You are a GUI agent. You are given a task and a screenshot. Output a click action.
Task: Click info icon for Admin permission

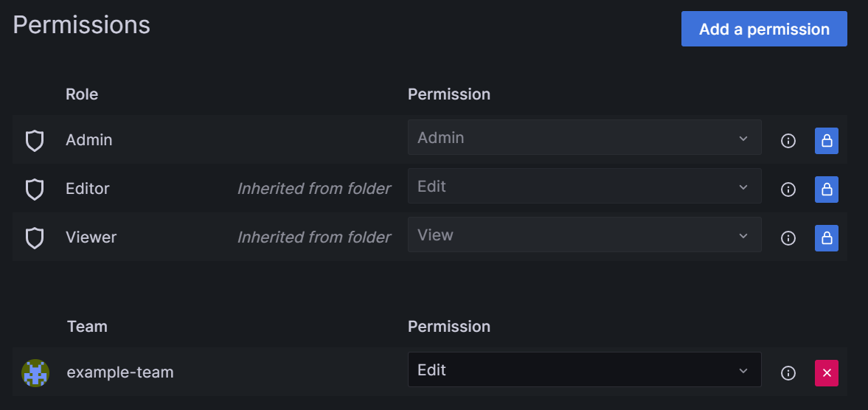click(x=788, y=141)
